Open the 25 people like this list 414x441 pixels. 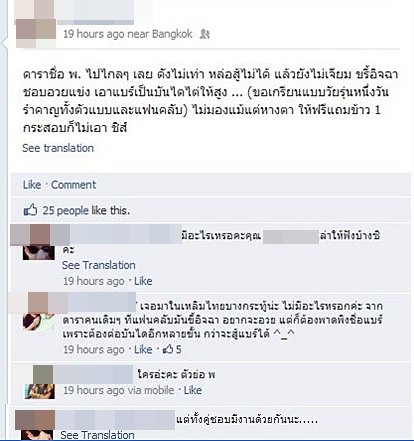click(86, 210)
